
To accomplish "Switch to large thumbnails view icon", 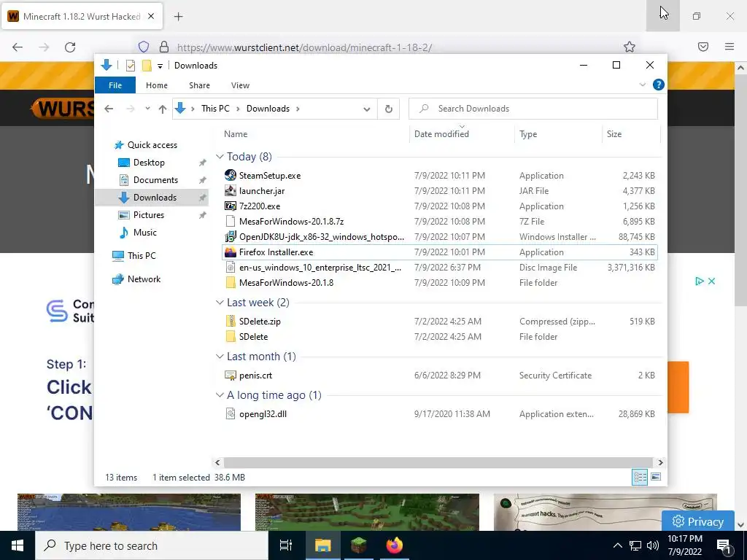I will coord(656,477).
